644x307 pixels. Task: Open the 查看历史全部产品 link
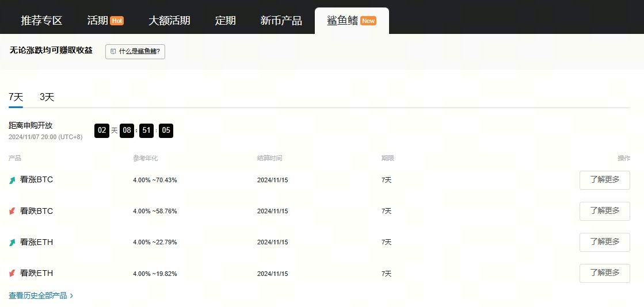[x=37, y=296]
